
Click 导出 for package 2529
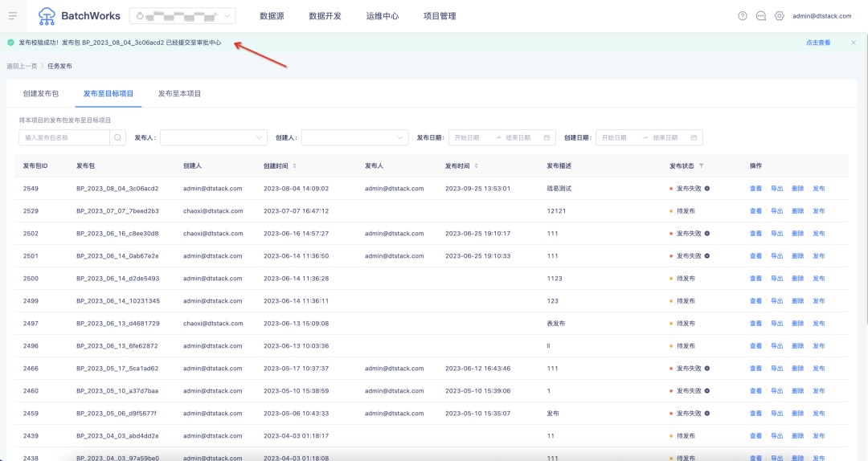coord(776,211)
